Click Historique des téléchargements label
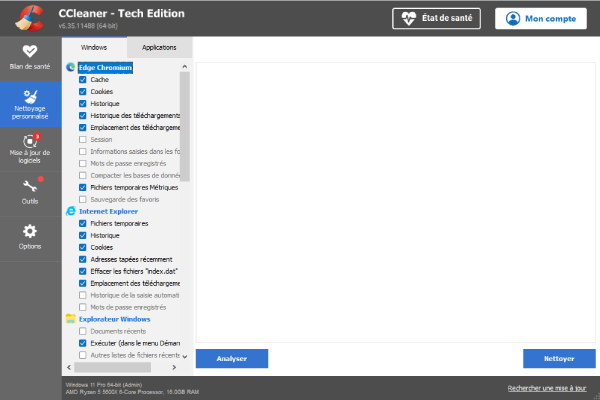 click(135, 116)
